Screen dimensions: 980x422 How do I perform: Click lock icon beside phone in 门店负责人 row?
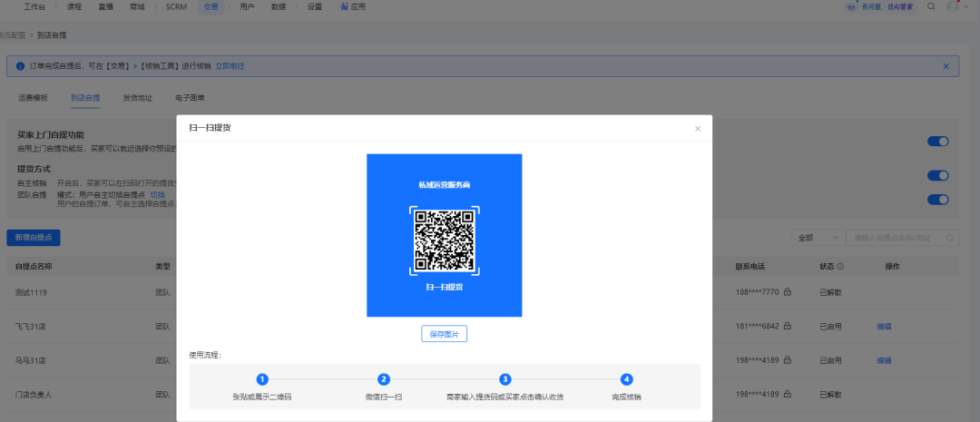pos(788,395)
